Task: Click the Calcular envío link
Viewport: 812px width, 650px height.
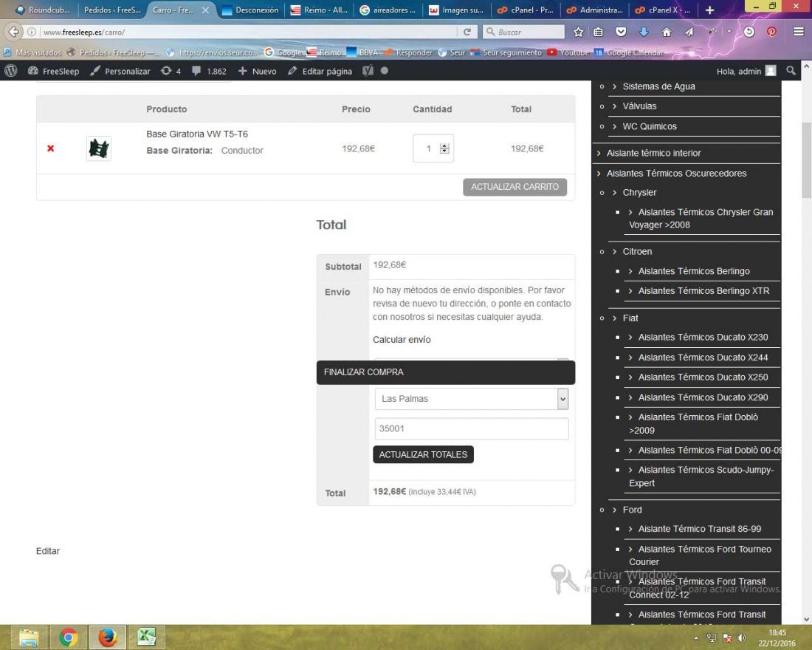Action: click(402, 340)
